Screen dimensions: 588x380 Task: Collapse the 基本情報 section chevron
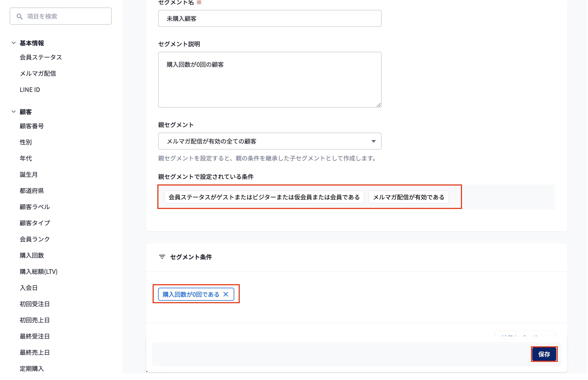pyautogui.click(x=14, y=43)
